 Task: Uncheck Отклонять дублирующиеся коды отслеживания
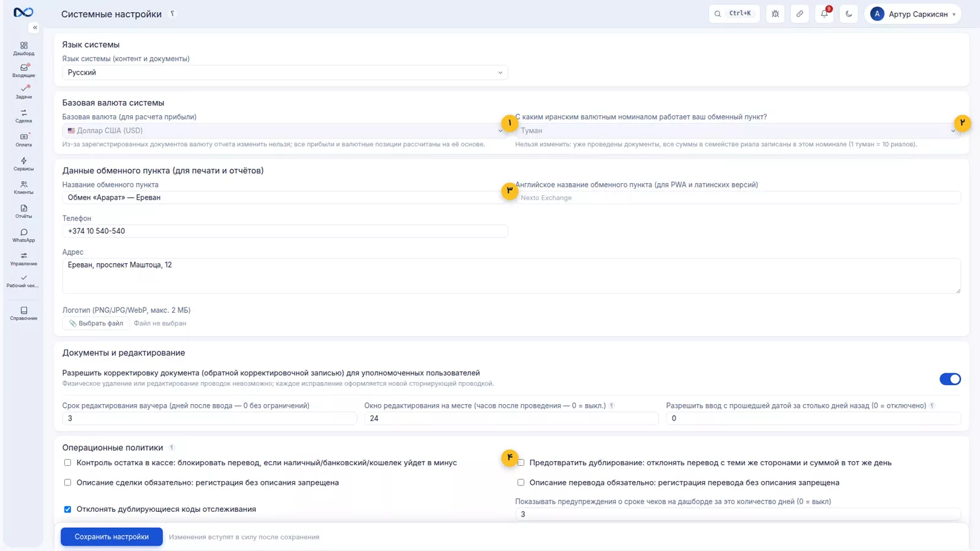[67, 509]
